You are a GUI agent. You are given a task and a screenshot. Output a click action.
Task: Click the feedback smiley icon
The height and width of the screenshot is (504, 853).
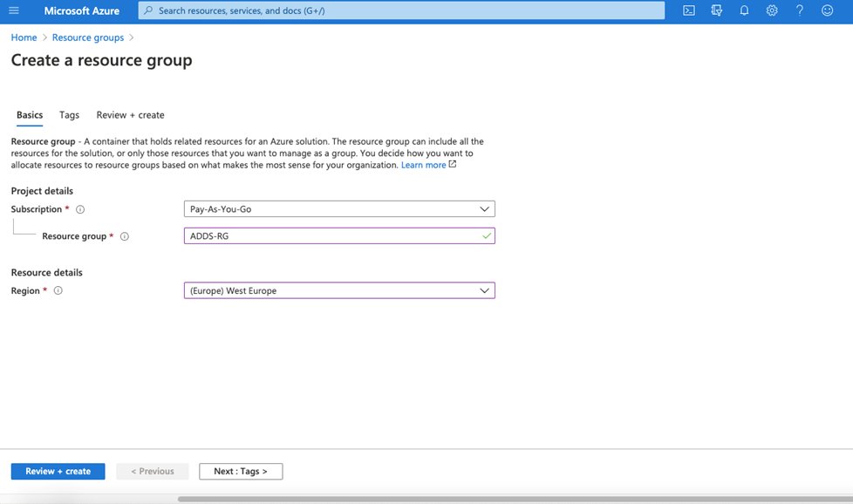tap(828, 10)
